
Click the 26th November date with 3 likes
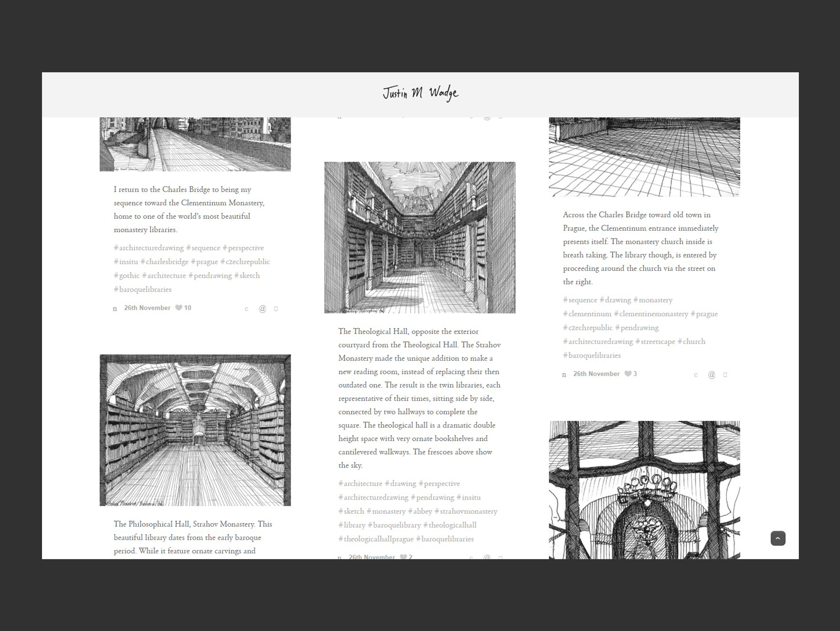596,374
